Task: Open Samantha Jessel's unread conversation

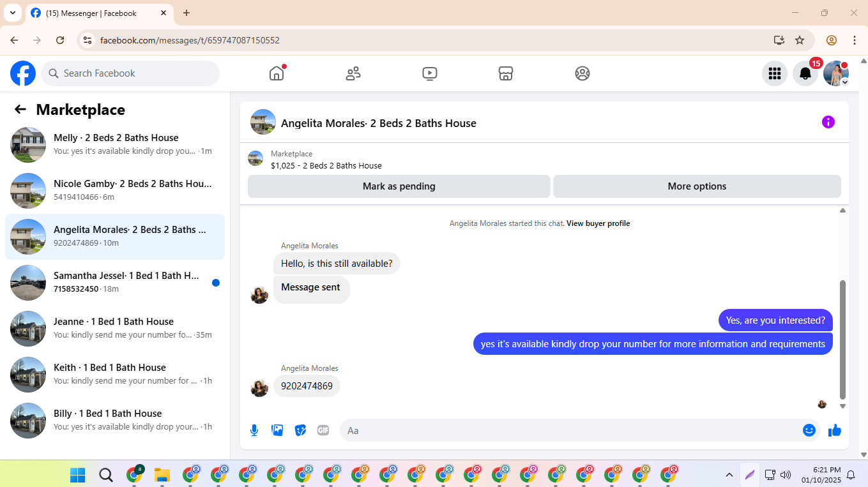Action: (115, 283)
